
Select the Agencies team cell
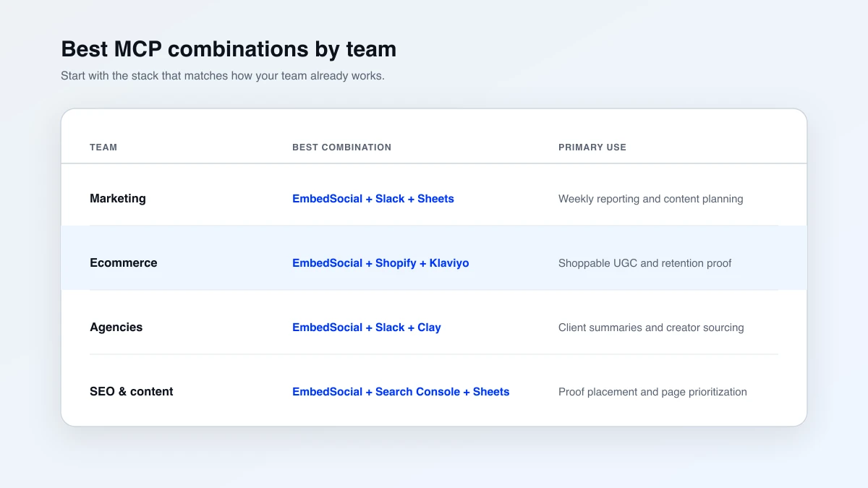pos(116,328)
